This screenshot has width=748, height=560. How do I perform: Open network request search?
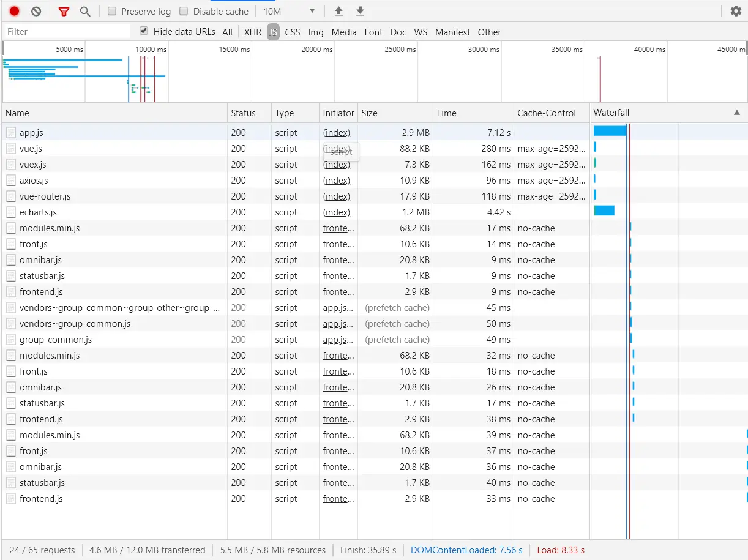(x=85, y=10)
